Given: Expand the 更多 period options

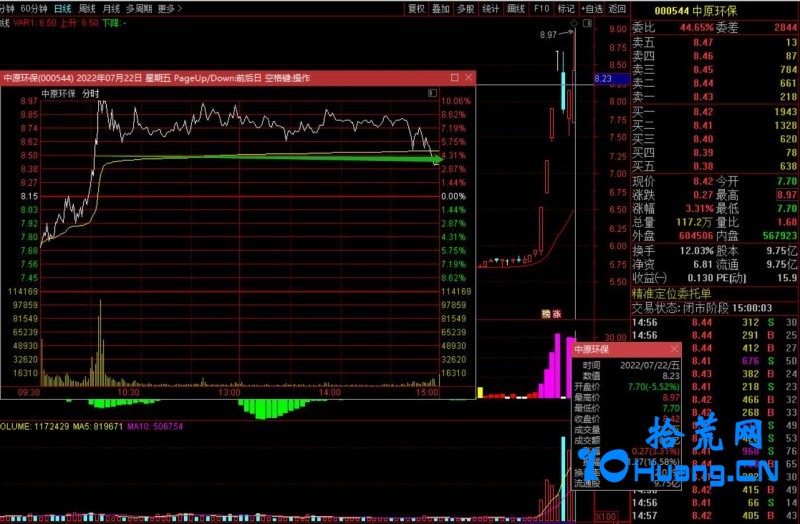Looking at the screenshot, I should 169,9.
